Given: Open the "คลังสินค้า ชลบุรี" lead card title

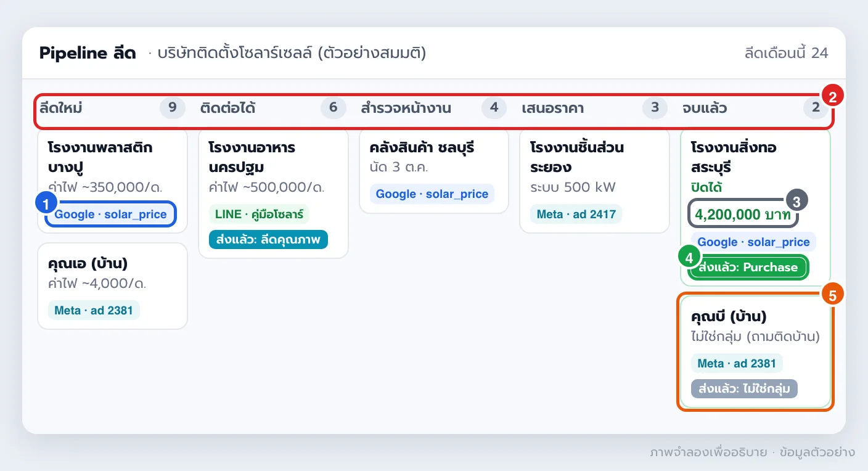Looking at the screenshot, I should click(422, 148).
